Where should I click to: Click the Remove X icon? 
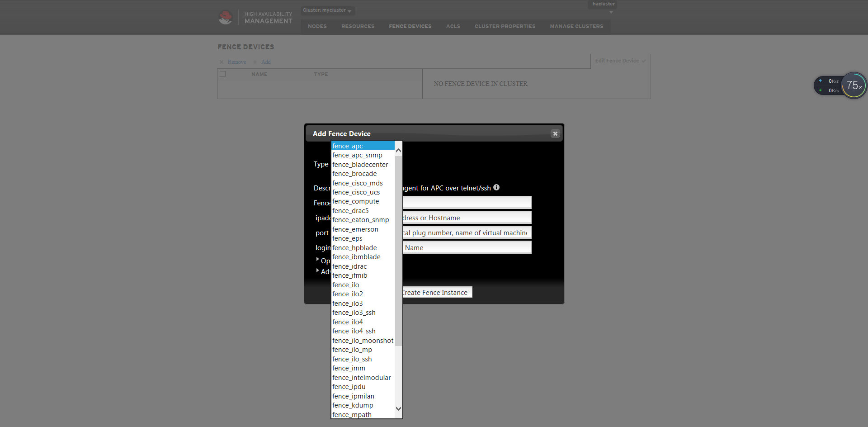point(222,62)
